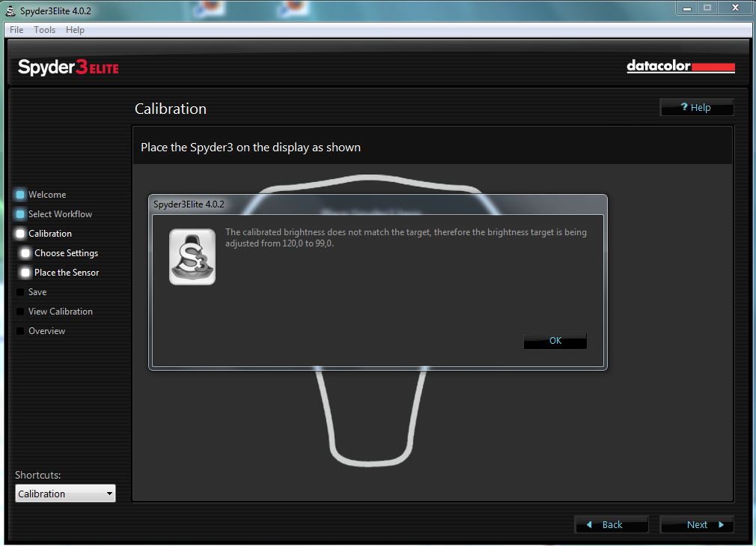Click the View Calibration dark indicator
Viewport: 756px width, 546px height.
coord(20,312)
